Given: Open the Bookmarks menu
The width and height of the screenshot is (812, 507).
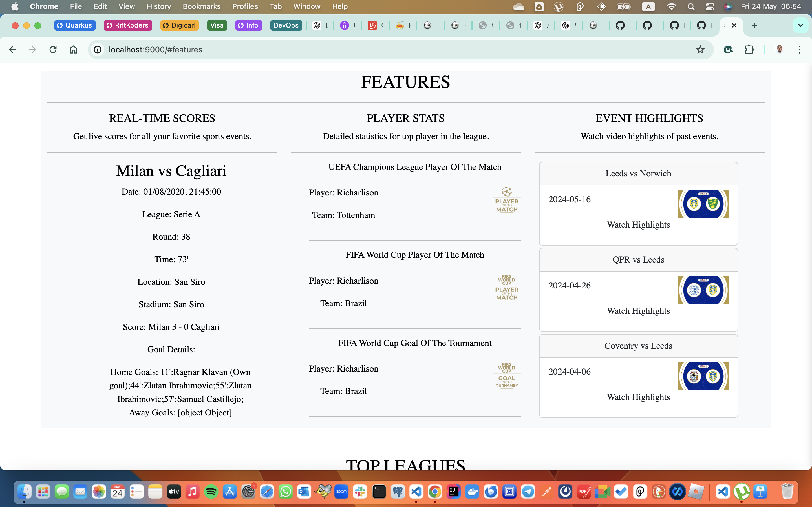Looking at the screenshot, I should coord(201,6).
